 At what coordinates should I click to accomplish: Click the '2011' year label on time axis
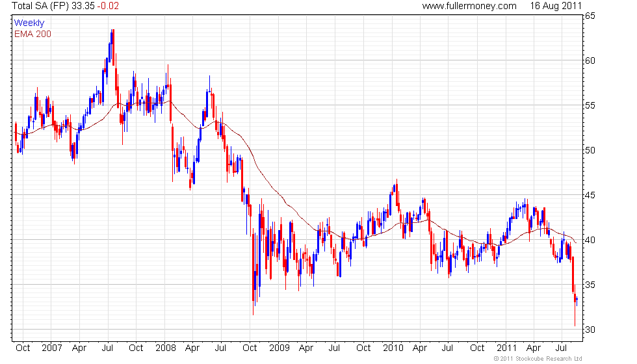point(506,348)
